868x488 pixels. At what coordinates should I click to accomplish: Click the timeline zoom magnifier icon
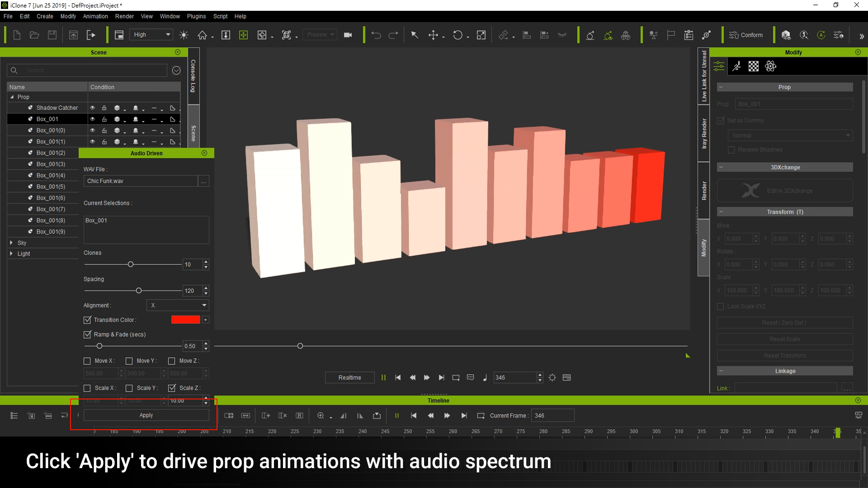[x=321, y=416]
